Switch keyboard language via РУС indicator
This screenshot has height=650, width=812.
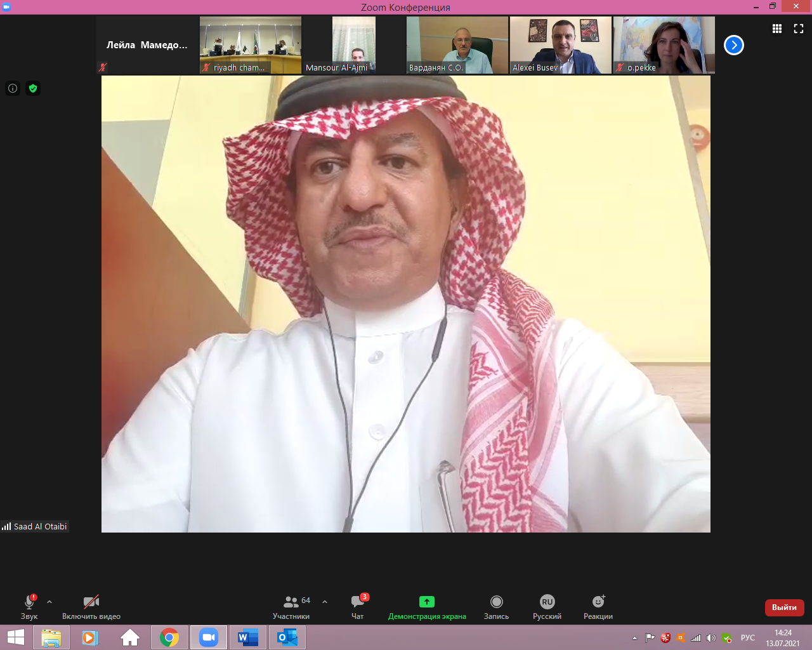[x=748, y=638]
